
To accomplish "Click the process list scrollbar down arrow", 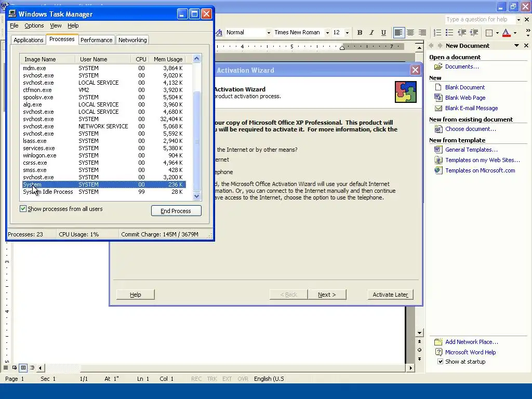I will coord(197,196).
